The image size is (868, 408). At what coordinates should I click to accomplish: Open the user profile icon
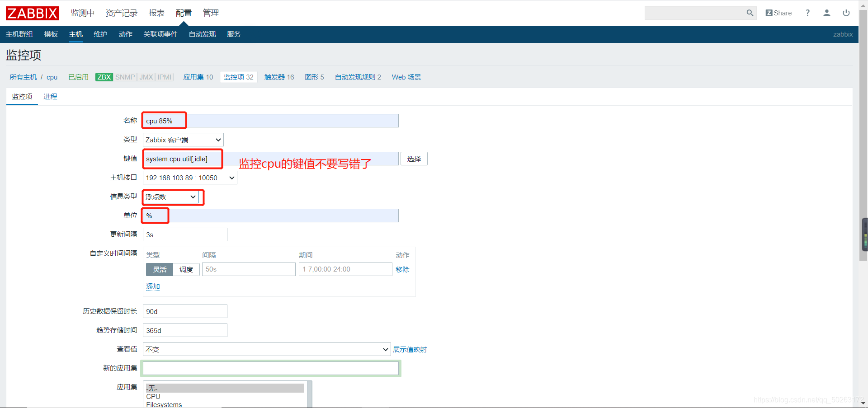click(826, 13)
